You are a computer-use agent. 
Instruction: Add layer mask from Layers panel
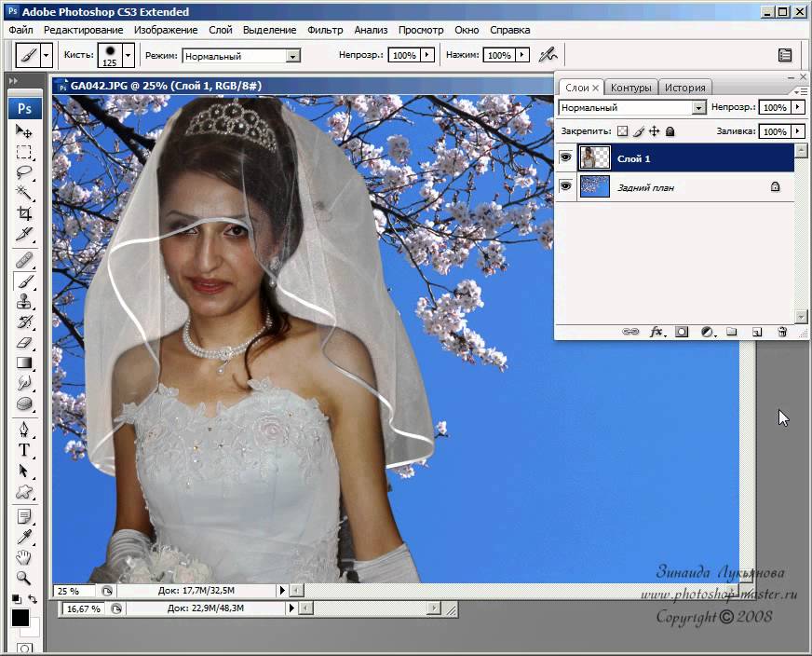(x=682, y=331)
